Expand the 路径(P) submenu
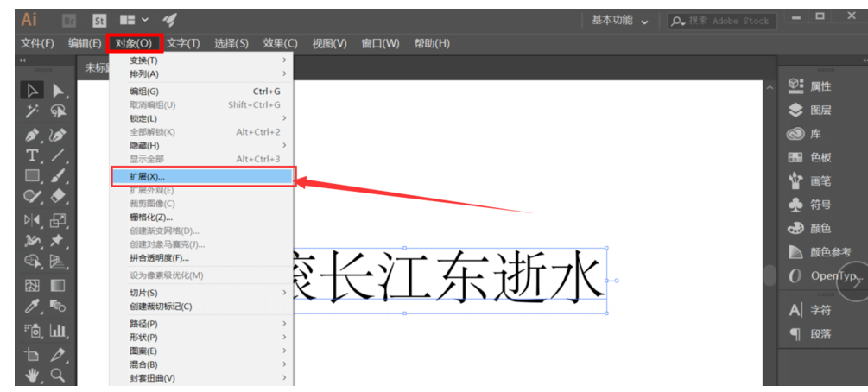Screen dimensions: 868x392 pos(201,324)
